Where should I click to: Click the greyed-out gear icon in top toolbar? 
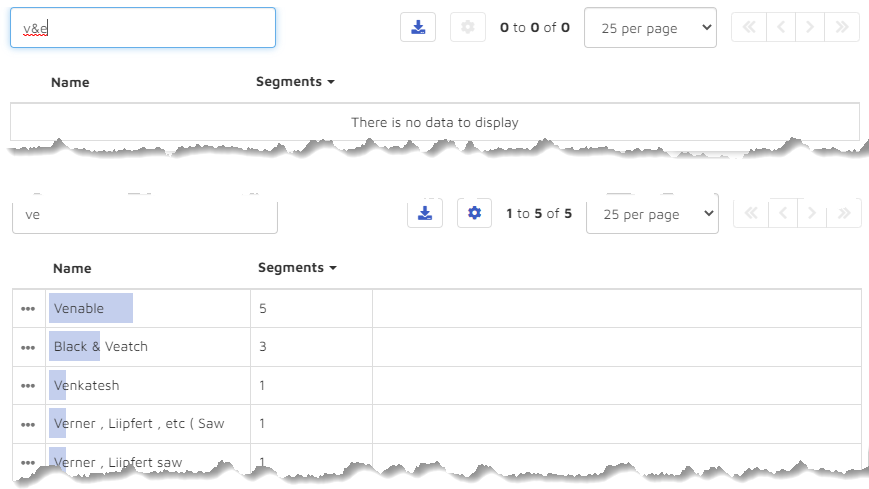tap(468, 27)
